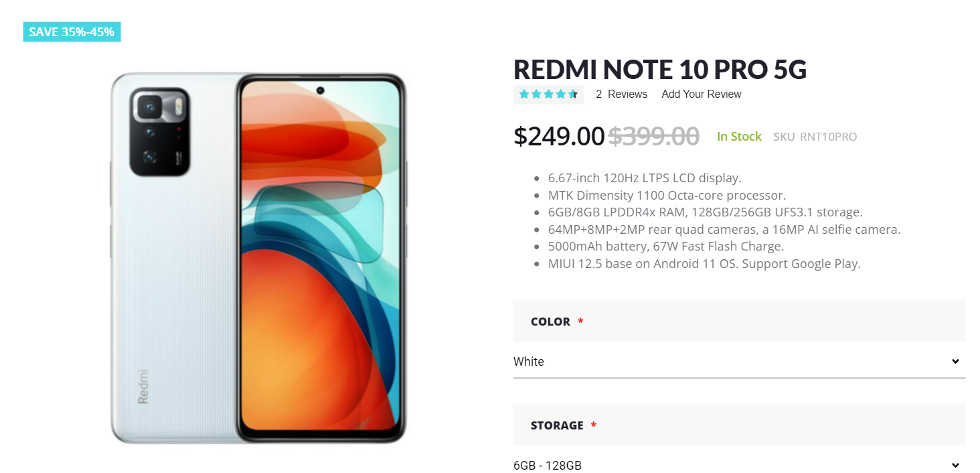Click the red asterisk beside COLOR

coord(580,322)
